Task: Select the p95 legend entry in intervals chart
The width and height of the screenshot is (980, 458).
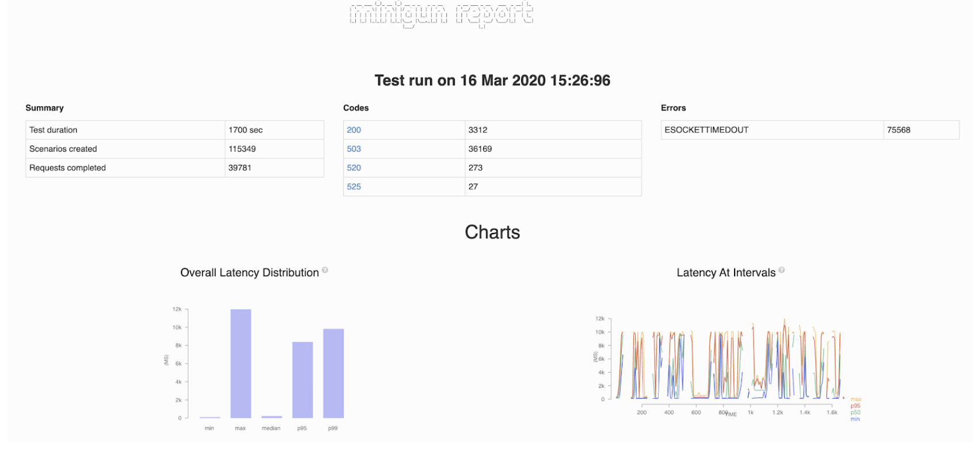Action: pyautogui.click(x=855, y=406)
